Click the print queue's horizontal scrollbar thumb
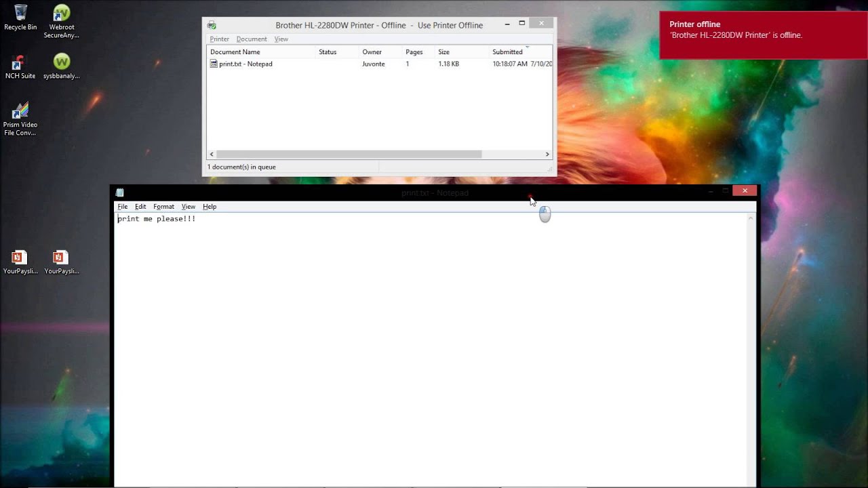 (x=349, y=155)
